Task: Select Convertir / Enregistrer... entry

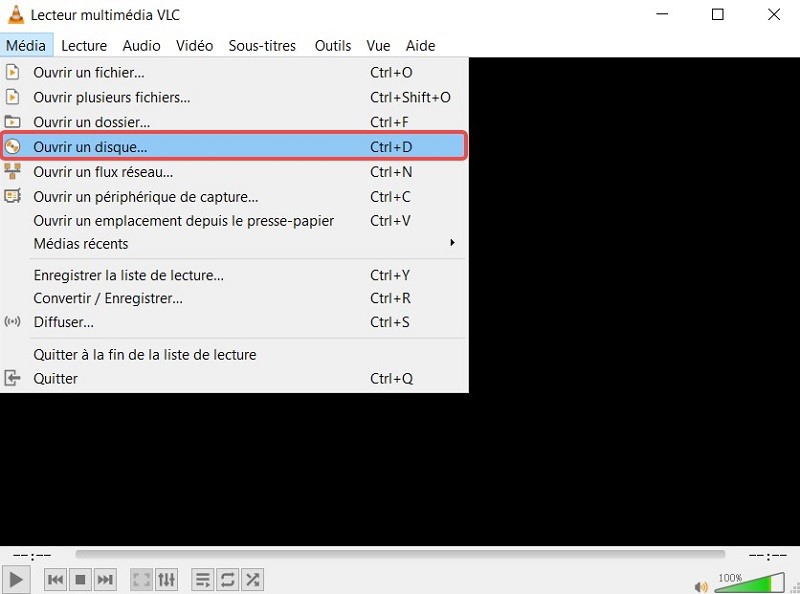Action: click(234, 299)
